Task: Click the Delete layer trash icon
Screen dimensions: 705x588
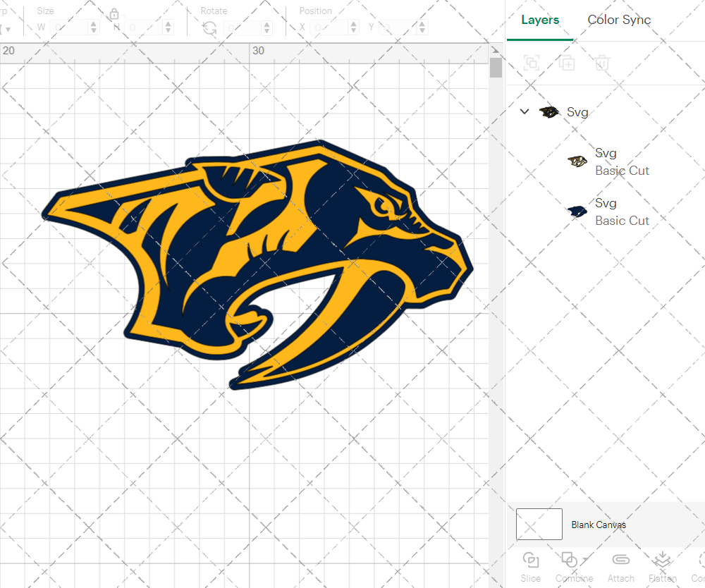Action: 602,63
